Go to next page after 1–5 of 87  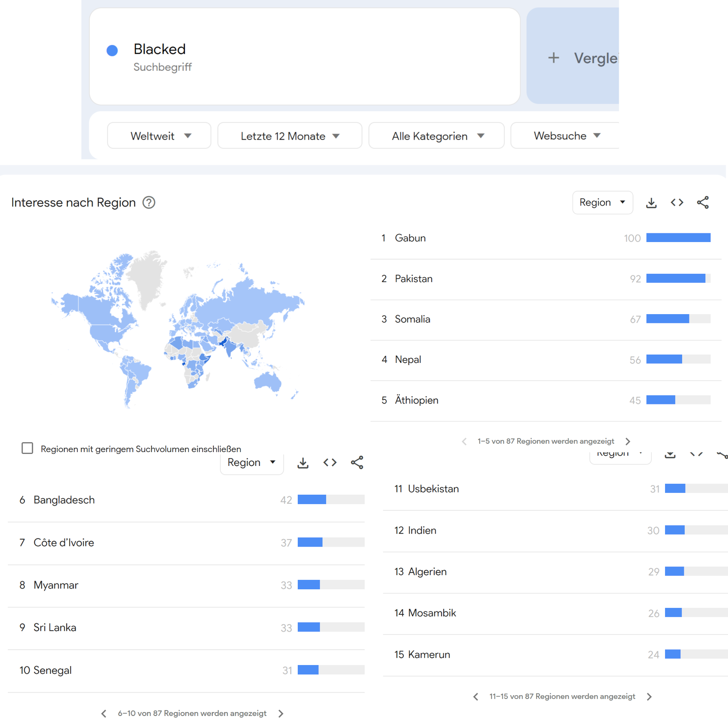tap(628, 441)
